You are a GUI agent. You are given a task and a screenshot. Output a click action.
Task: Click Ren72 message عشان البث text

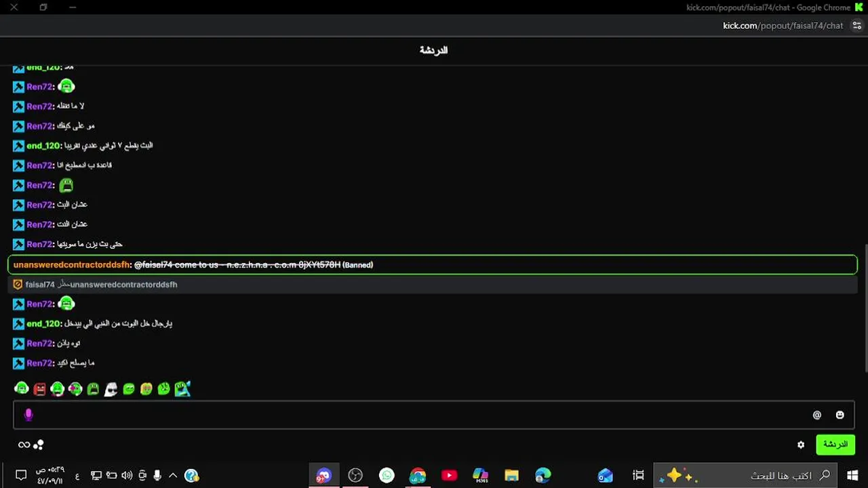pos(72,205)
